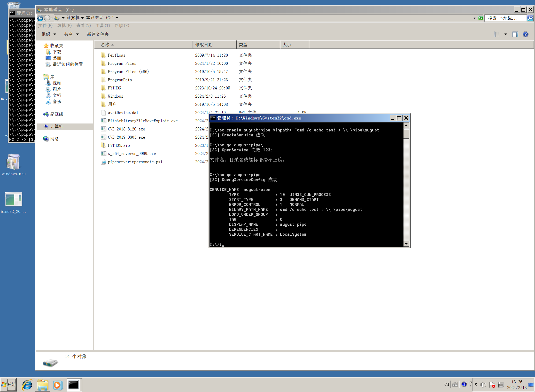Open File Explorer taskbar icon
Image resolution: width=535 pixels, height=392 pixels.
tap(43, 385)
